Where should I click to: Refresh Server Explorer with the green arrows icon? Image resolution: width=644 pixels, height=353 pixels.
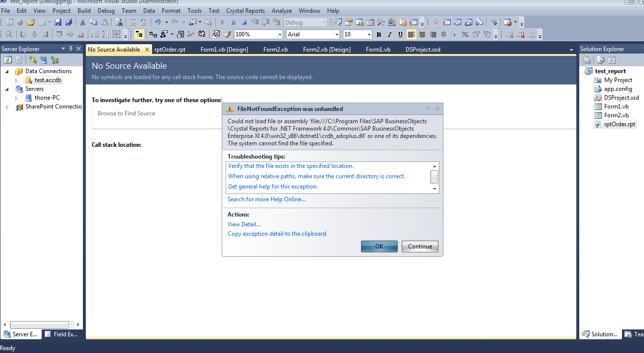[8, 59]
